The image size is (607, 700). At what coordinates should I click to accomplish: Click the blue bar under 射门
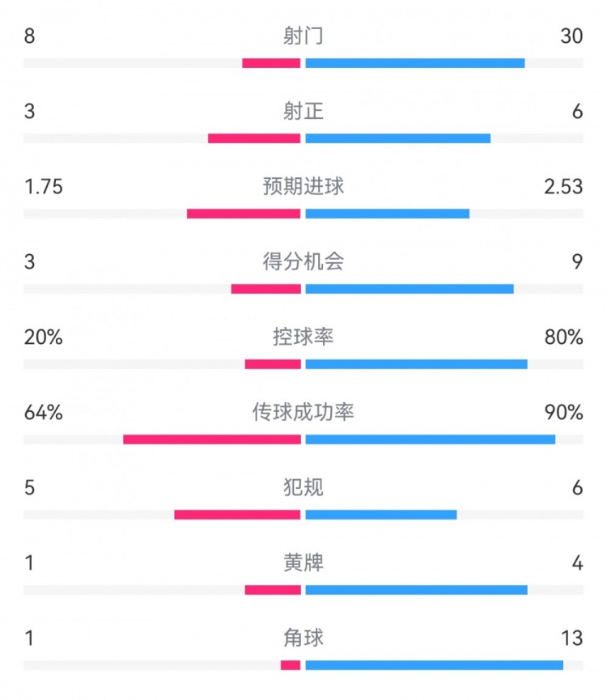click(415, 63)
